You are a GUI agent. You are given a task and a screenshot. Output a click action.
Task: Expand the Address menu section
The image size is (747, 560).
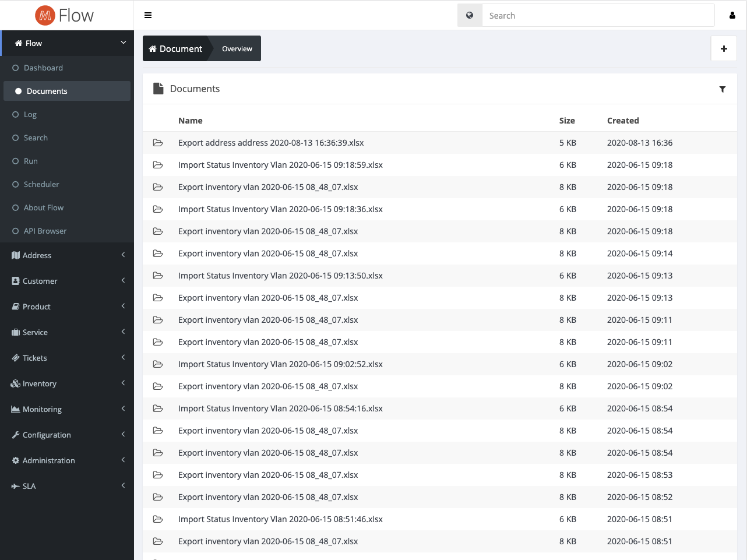click(x=67, y=255)
